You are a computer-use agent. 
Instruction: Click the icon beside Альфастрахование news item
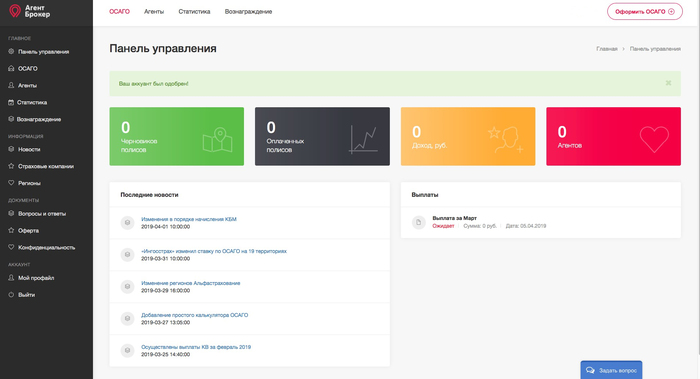[x=127, y=286]
